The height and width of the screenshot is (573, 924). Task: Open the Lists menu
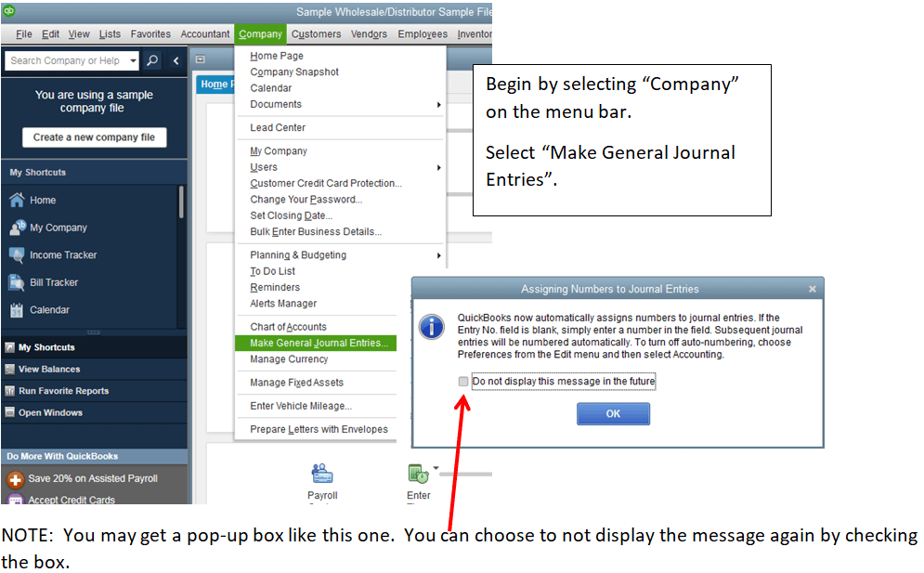(x=110, y=34)
